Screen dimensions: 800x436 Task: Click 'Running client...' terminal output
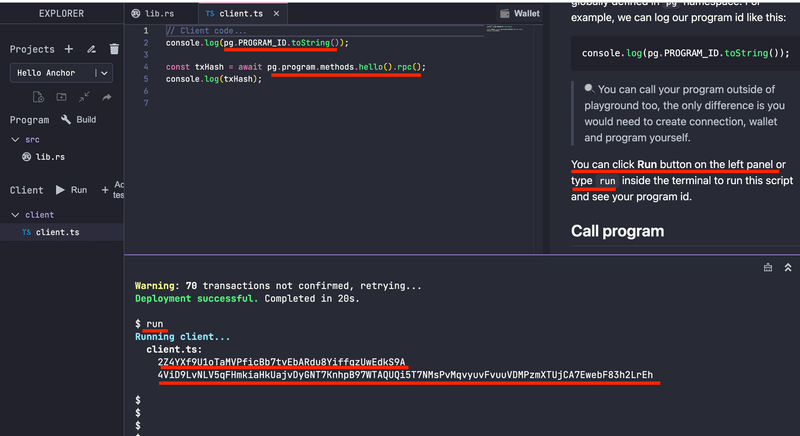pyautogui.click(x=182, y=337)
